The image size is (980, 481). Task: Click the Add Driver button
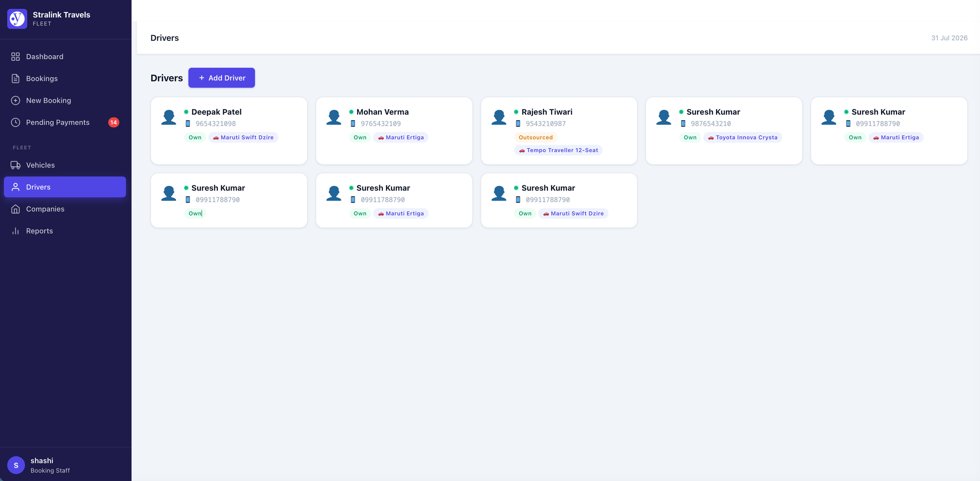221,78
